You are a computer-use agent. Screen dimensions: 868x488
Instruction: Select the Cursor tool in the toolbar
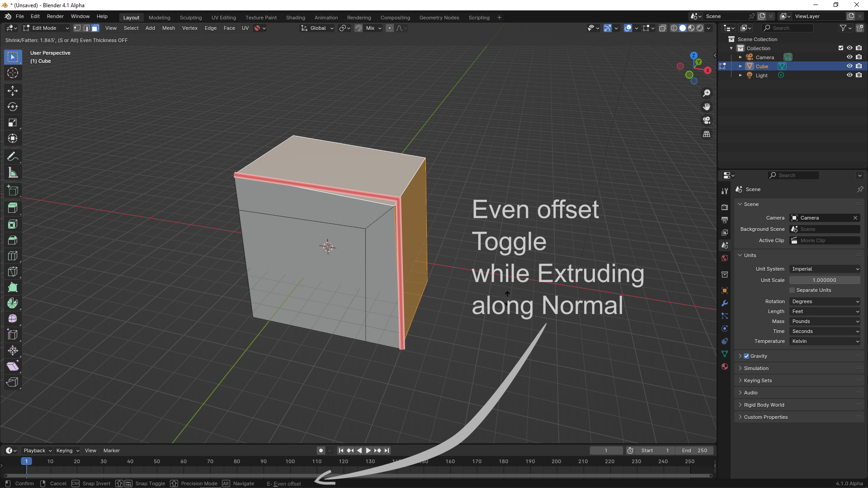(13, 73)
